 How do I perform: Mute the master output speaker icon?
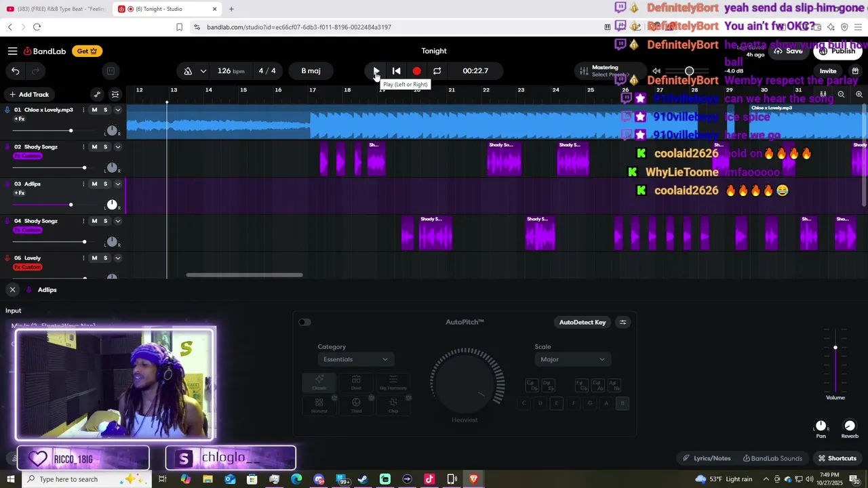(656, 71)
